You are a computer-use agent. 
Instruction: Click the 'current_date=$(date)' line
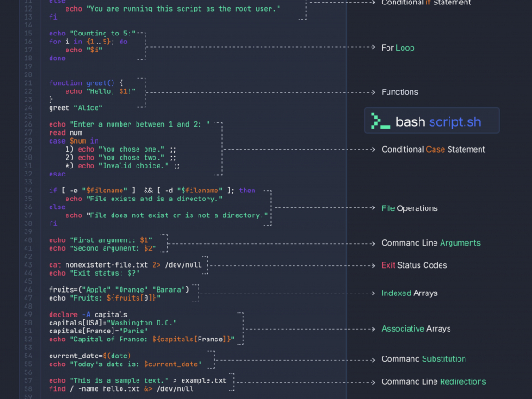[90, 356]
